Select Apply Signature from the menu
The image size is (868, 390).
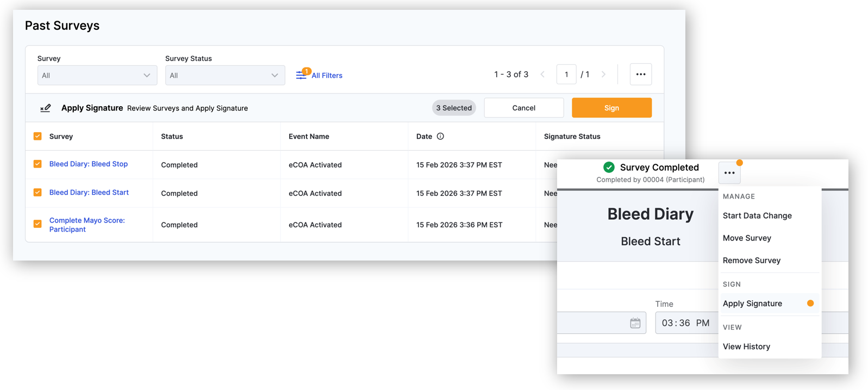752,304
